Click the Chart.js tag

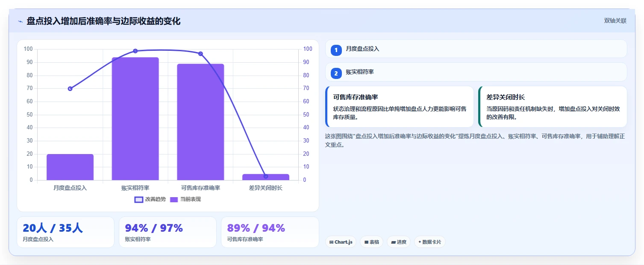pyautogui.click(x=341, y=242)
